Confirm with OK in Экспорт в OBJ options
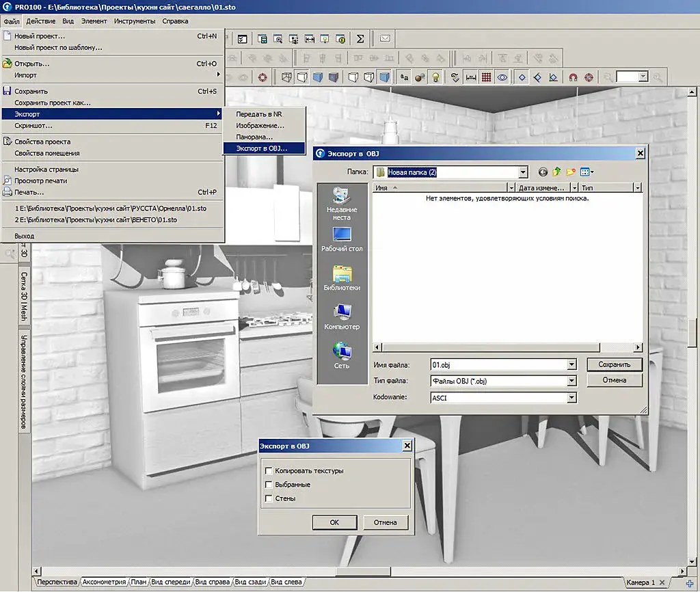 tap(334, 522)
